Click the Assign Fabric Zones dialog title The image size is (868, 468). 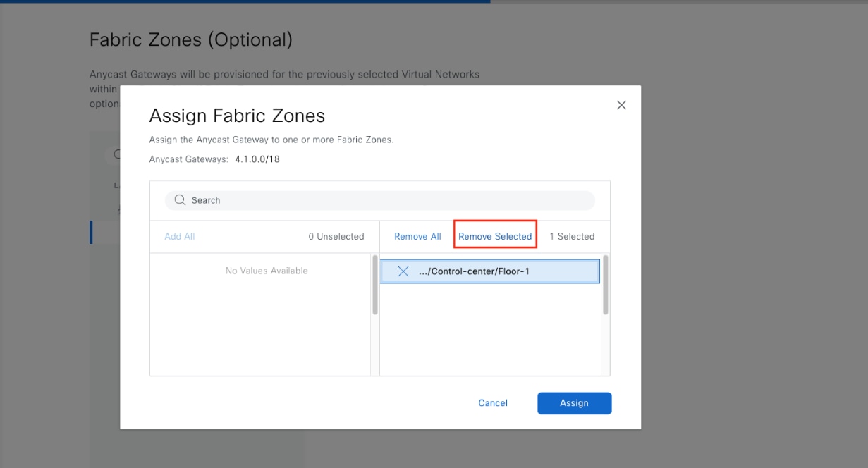click(x=237, y=115)
